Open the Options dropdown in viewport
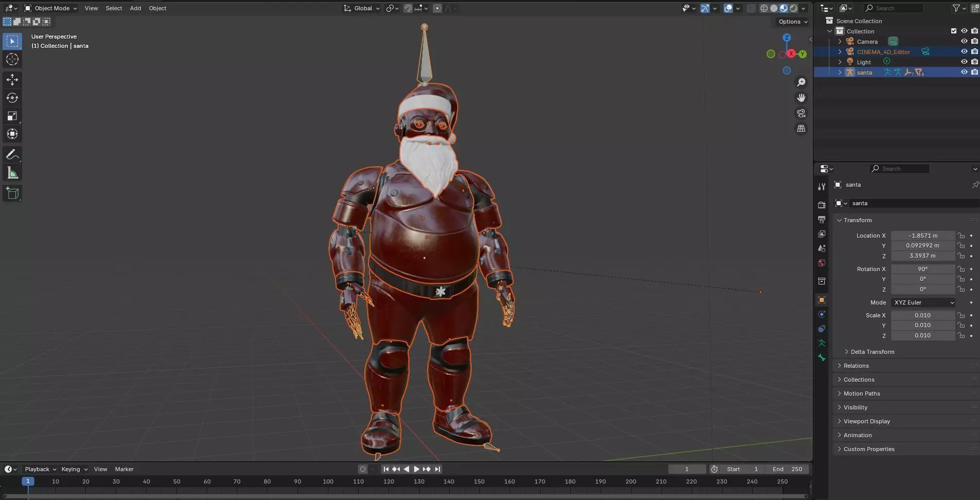The width and height of the screenshot is (980, 500). click(x=792, y=22)
